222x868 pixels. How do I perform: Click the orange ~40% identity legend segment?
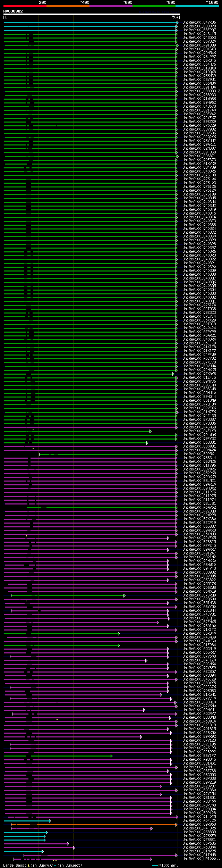68,6
